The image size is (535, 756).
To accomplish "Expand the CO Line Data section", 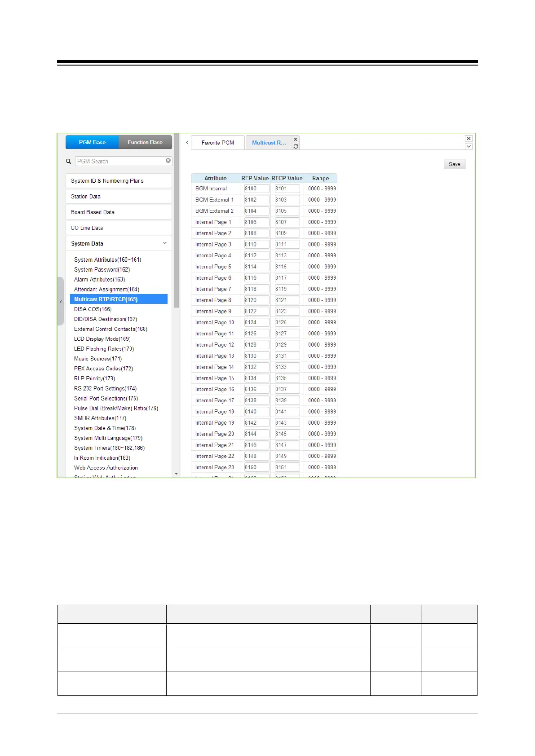I will 119,228.
